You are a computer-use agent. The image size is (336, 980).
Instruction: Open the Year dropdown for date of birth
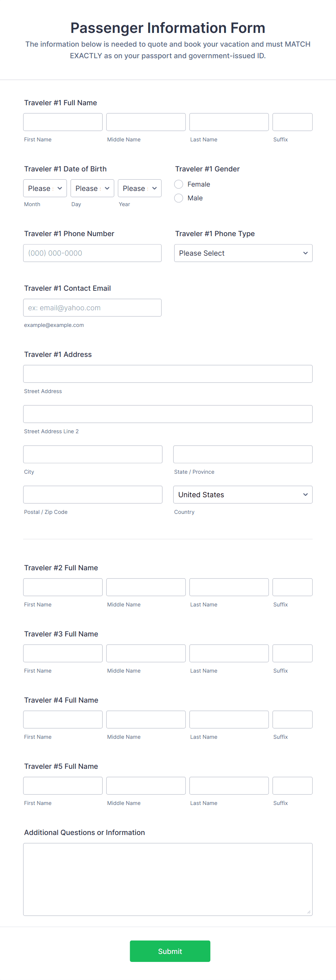(139, 188)
